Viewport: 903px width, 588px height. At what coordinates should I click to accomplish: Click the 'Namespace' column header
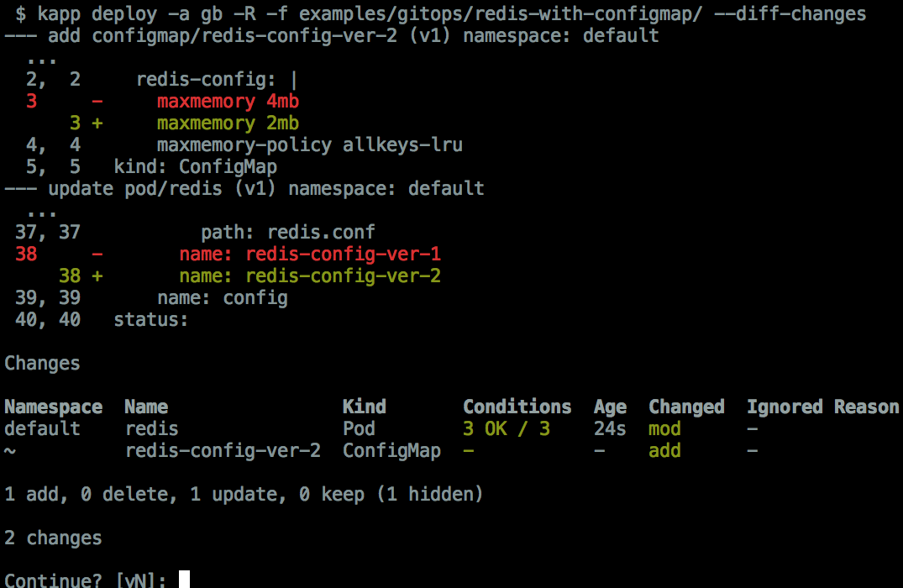[x=54, y=407]
